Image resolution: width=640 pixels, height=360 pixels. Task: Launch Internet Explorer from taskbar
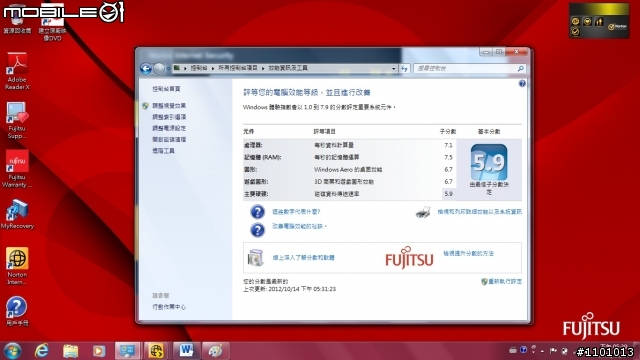pyautogui.click(x=42, y=351)
